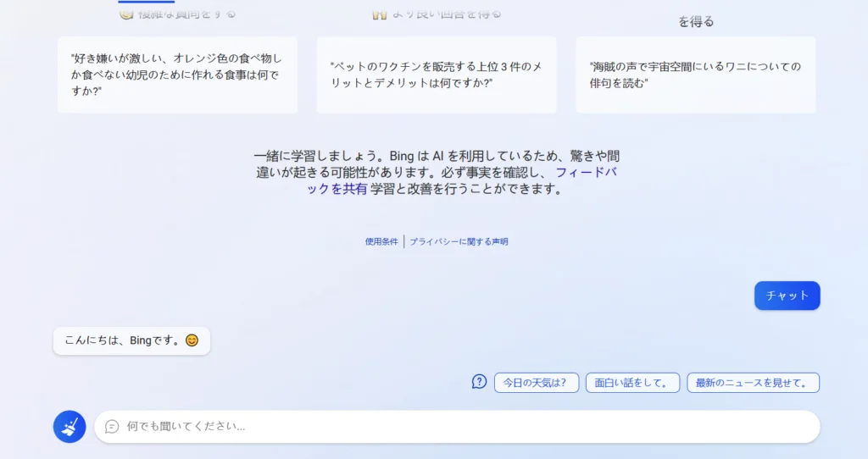Select suggestion 面白い話をして。

pos(632,383)
